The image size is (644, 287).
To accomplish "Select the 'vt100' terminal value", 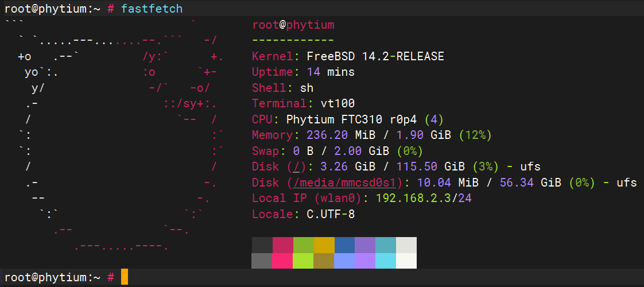I will 337,103.
